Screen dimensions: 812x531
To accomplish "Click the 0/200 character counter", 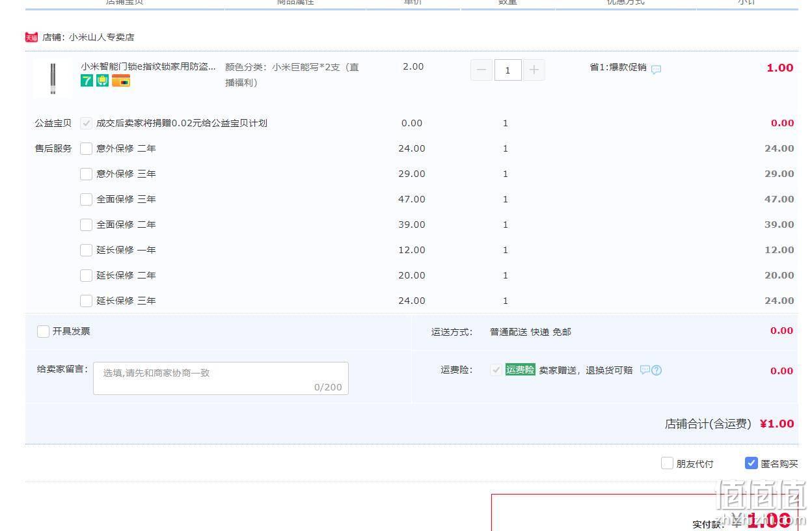I will tap(328, 387).
